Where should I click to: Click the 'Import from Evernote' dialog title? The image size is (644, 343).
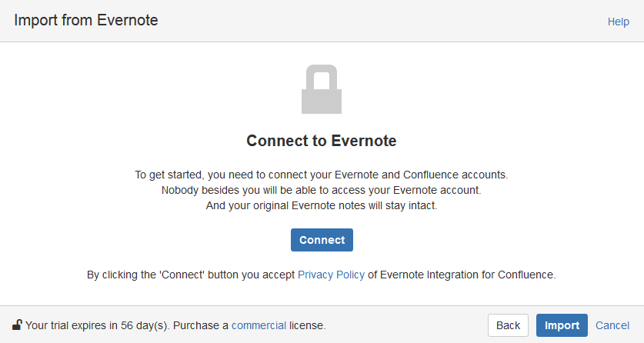point(86,21)
